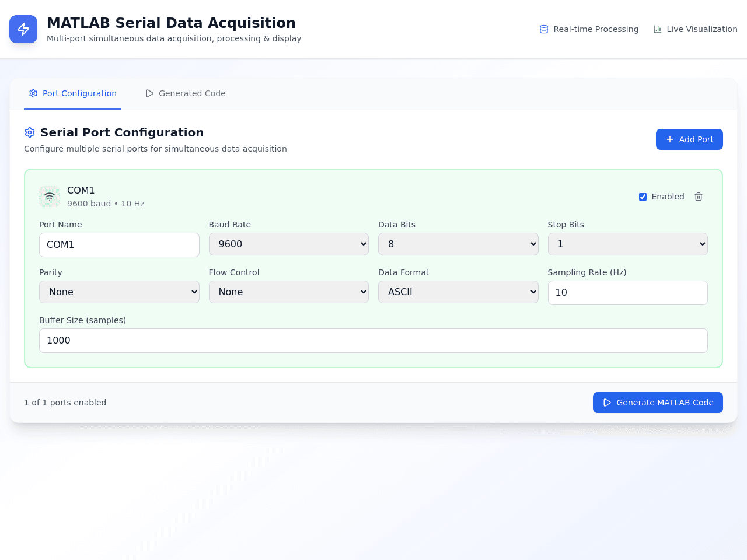
Task: Focus the Port Name input field
Action: pos(119,245)
